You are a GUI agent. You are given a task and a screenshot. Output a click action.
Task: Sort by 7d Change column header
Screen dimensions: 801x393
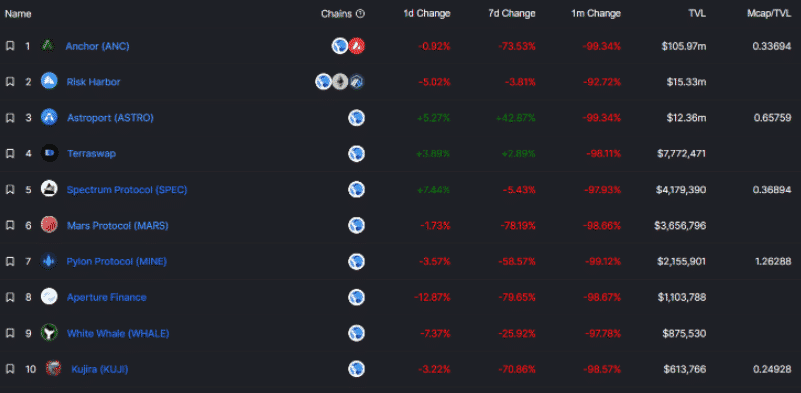pos(512,14)
